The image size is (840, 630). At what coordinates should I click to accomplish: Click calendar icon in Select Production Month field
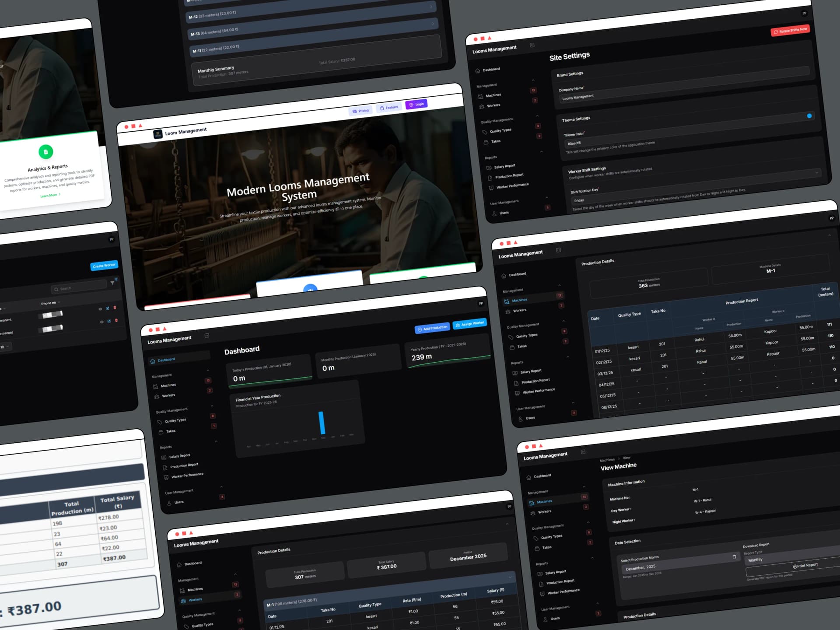pyautogui.click(x=734, y=556)
